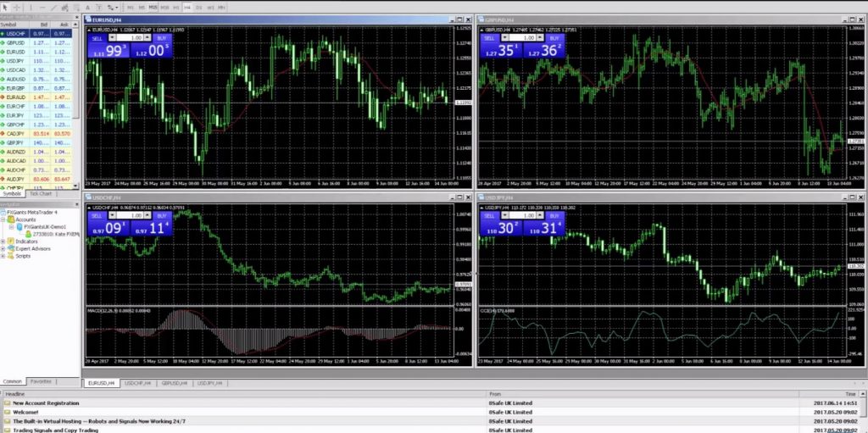This screenshot has width=868, height=433.
Task: Expand the Indicators tree node
Action: point(3,241)
